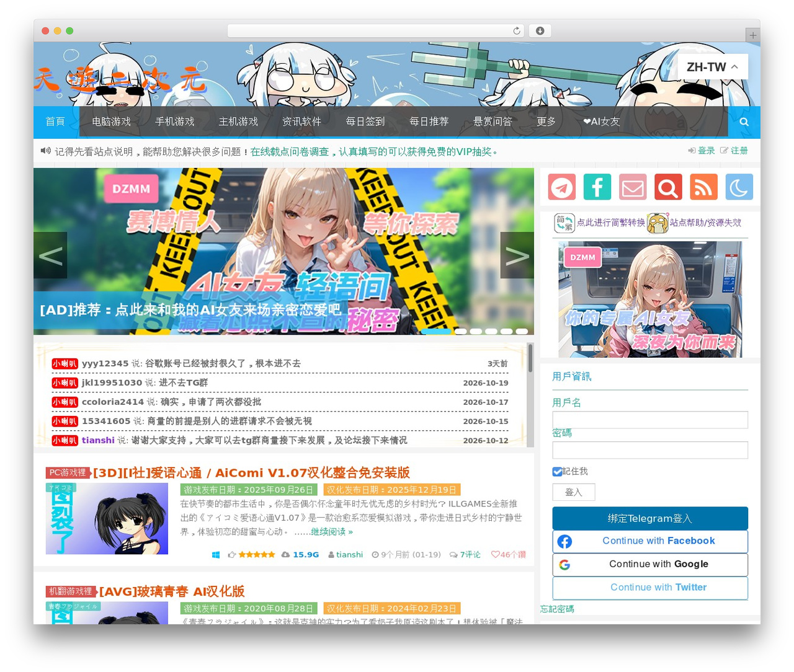Viewport: 794px width, 672px height.
Task: Open the 继续阅读 read more link
Action: pos(332,532)
